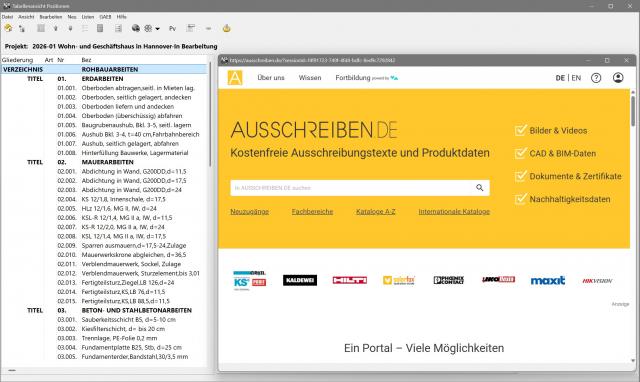Click the gray table columns toolbar icon
The width and height of the screenshot is (640, 382).
pyautogui.click(x=41, y=28)
